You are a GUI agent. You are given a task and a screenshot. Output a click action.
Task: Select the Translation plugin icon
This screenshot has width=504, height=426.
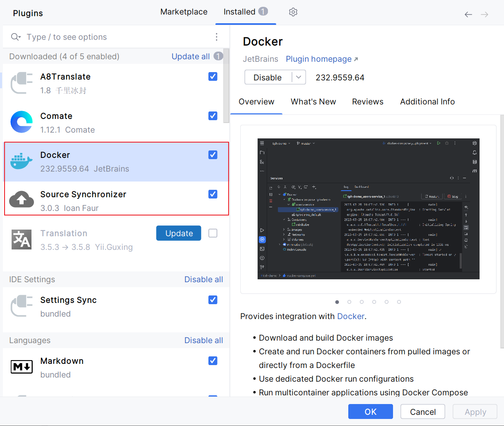[21, 240]
